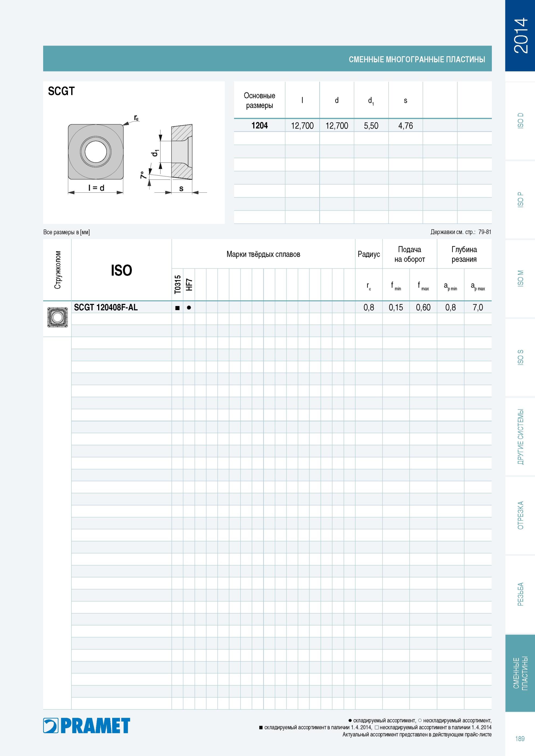Click the large ISO column header
Viewport: 535px width, 756px height.
tap(121, 270)
